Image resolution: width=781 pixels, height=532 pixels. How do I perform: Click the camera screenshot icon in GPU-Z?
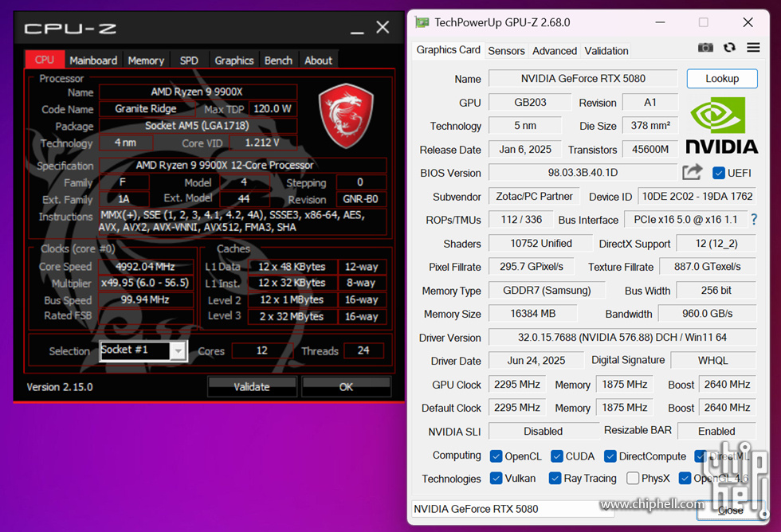click(705, 48)
